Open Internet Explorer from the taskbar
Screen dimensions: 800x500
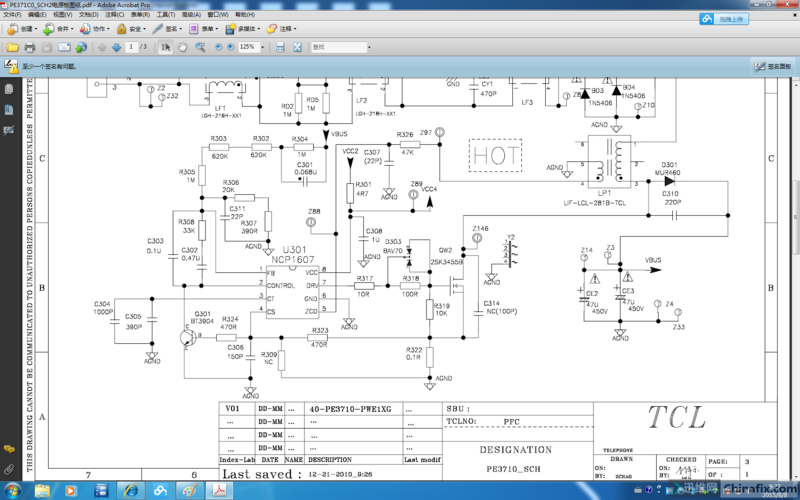[x=131, y=491]
